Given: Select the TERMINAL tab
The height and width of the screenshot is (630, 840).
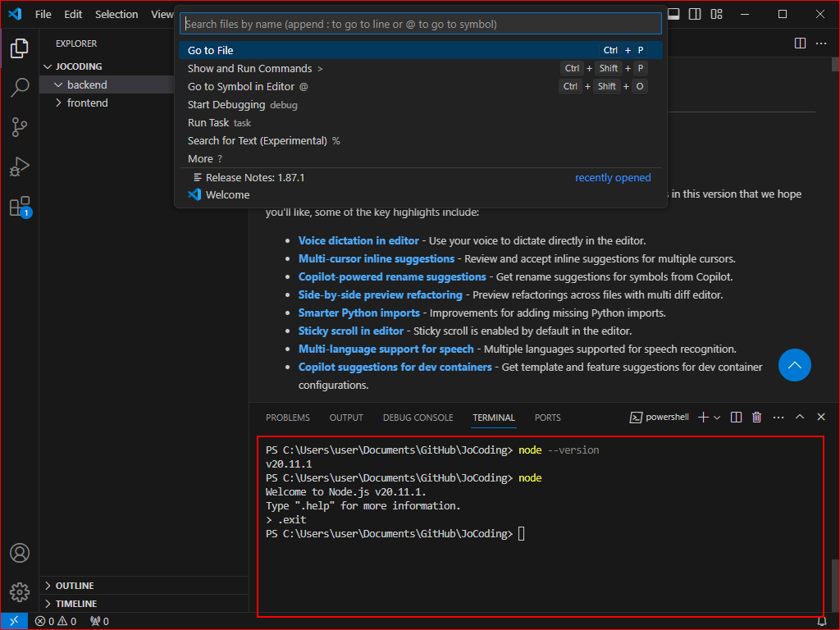Looking at the screenshot, I should pos(493,418).
